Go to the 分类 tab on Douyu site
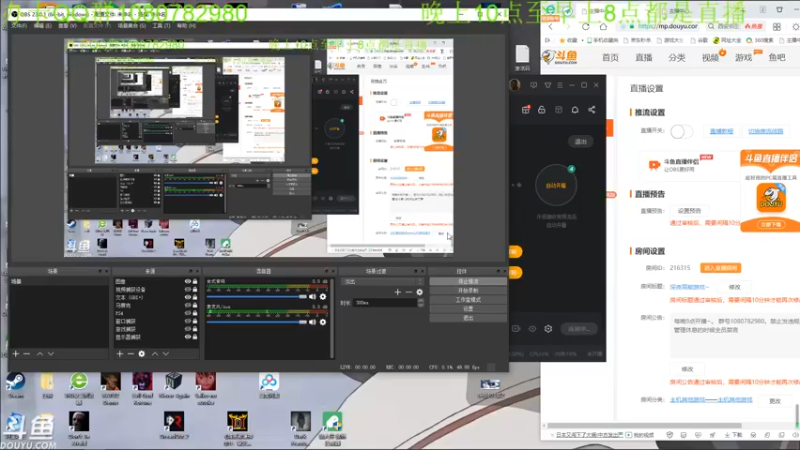Screen dimensions: 800x450 [677, 57]
